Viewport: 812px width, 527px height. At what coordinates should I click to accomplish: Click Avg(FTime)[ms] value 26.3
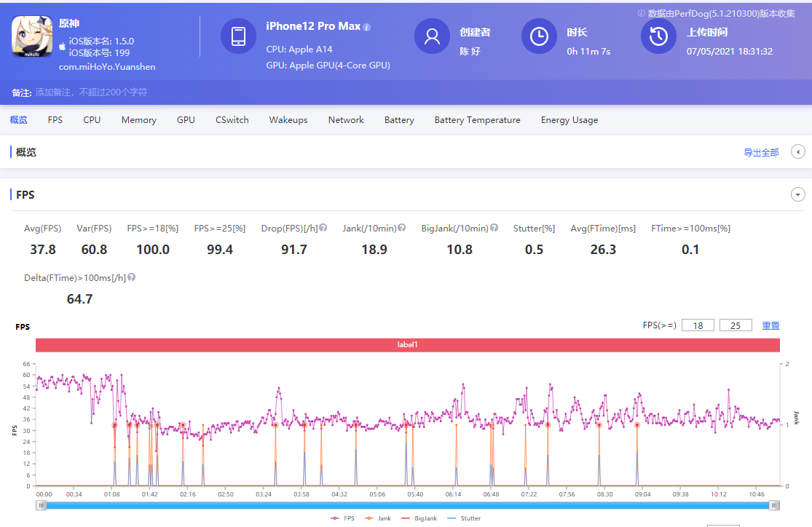coord(603,250)
